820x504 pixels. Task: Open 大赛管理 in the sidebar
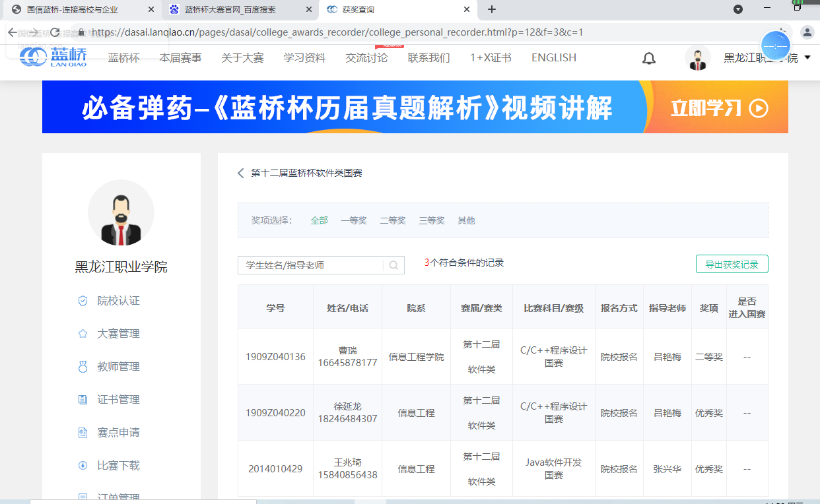pyautogui.click(x=118, y=334)
